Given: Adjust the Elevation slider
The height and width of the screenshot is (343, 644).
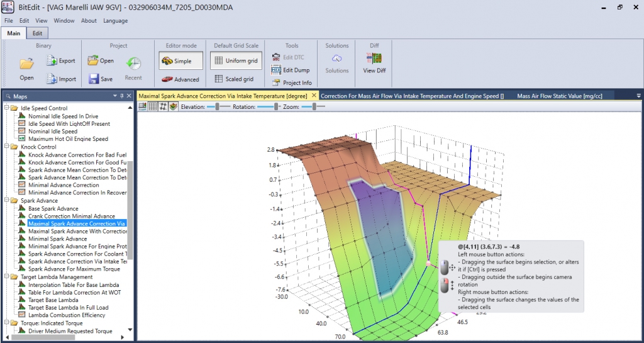Looking at the screenshot, I should coord(218,107).
